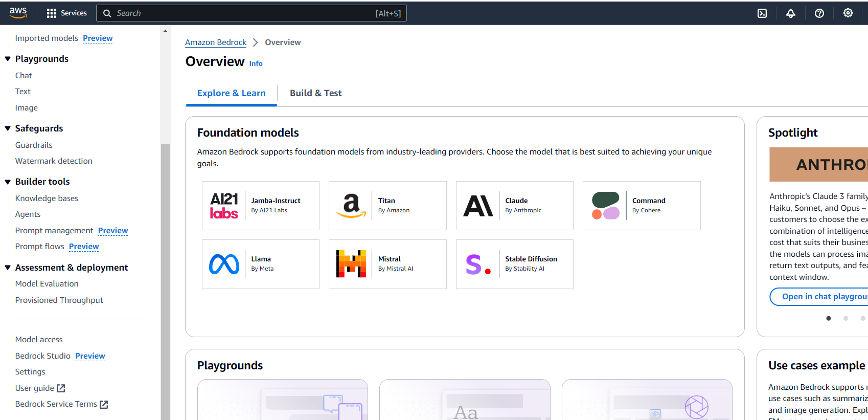Select the second Spotlight carousel dot
Viewport: 868px width, 420px height.
(846, 318)
